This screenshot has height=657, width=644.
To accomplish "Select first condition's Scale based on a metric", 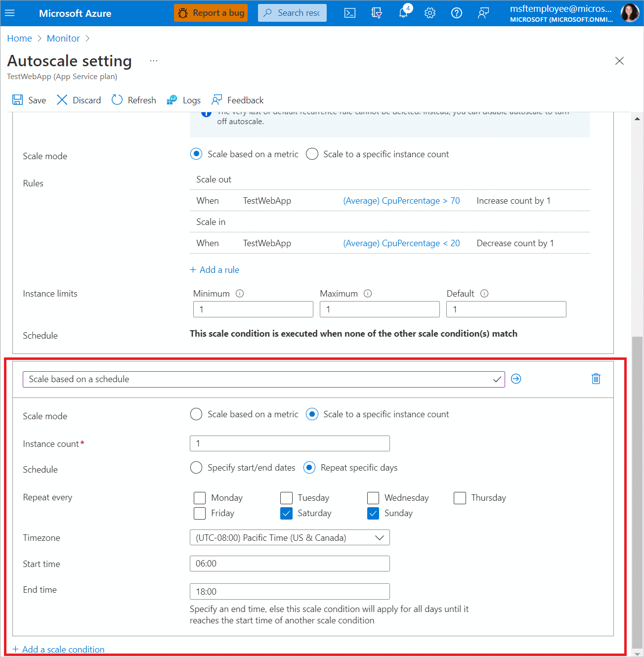I will (196, 154).
